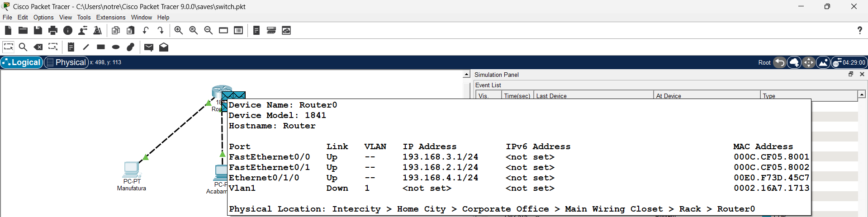Screen dimensions: 868x217
Task: Click the Zoom Out magnifier icon
Action: click(x=209, y=30)
